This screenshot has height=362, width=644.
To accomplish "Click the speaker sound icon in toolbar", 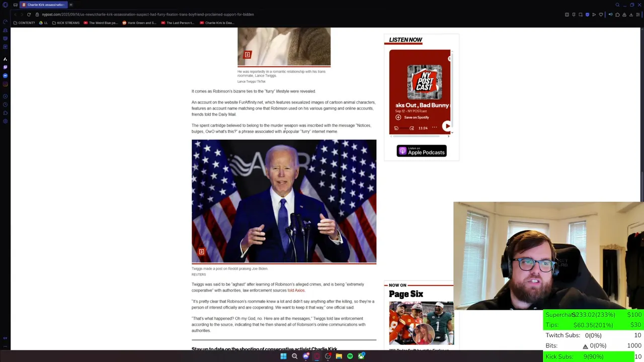I will [610, 15].
